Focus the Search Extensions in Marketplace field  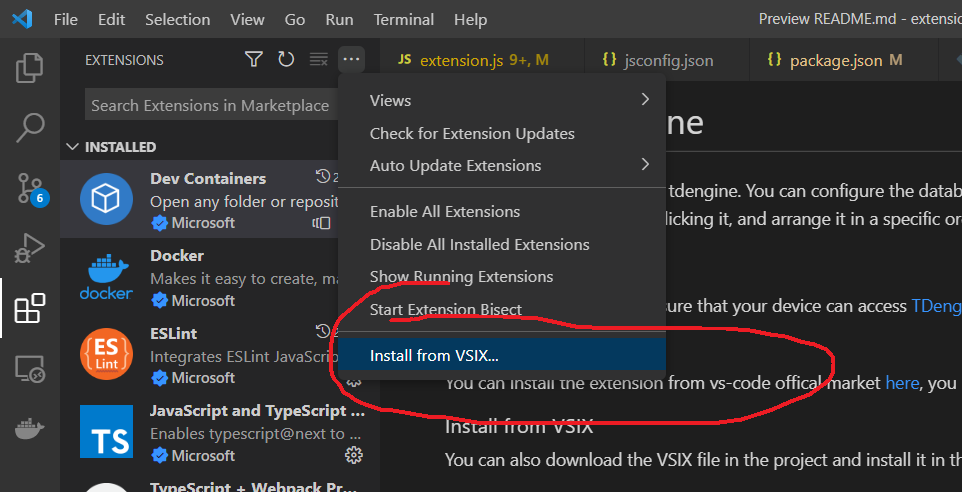(x=212, y=106)
